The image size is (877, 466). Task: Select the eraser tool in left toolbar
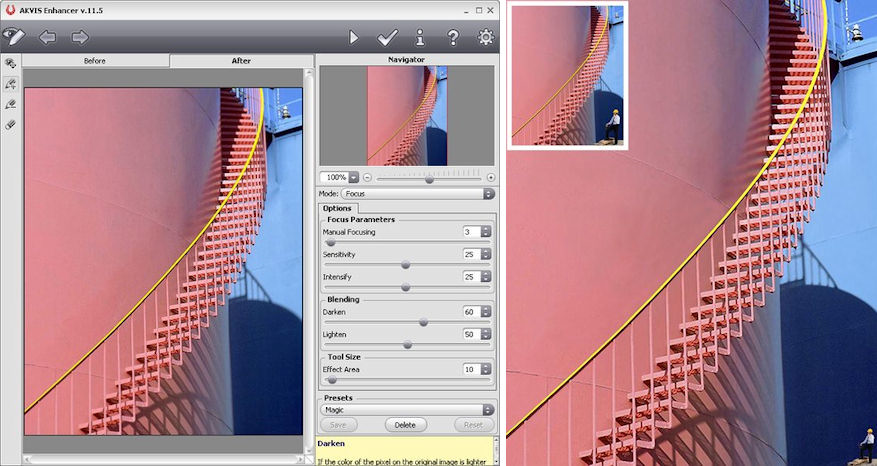(11, 125)
